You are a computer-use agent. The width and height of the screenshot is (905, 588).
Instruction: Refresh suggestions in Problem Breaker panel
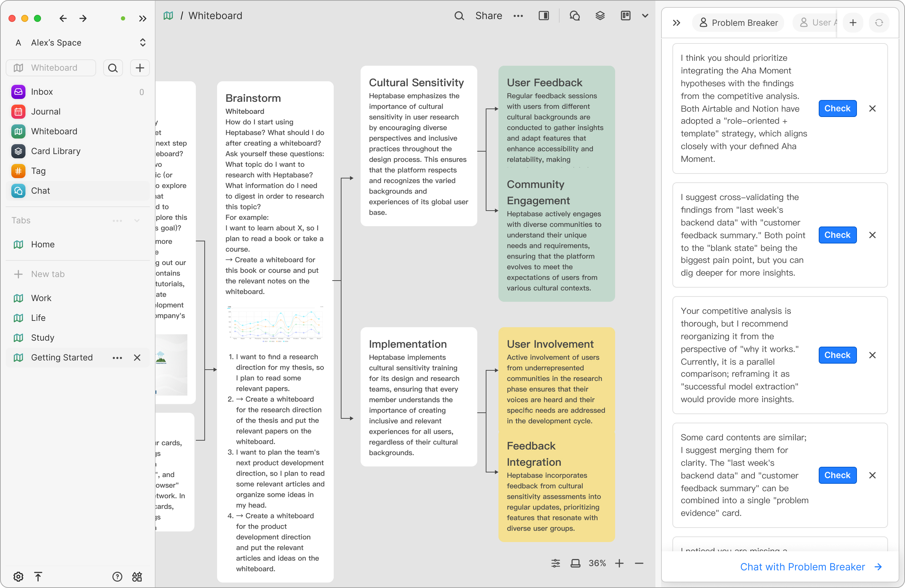pyautogui.click(x=879, y=23)
